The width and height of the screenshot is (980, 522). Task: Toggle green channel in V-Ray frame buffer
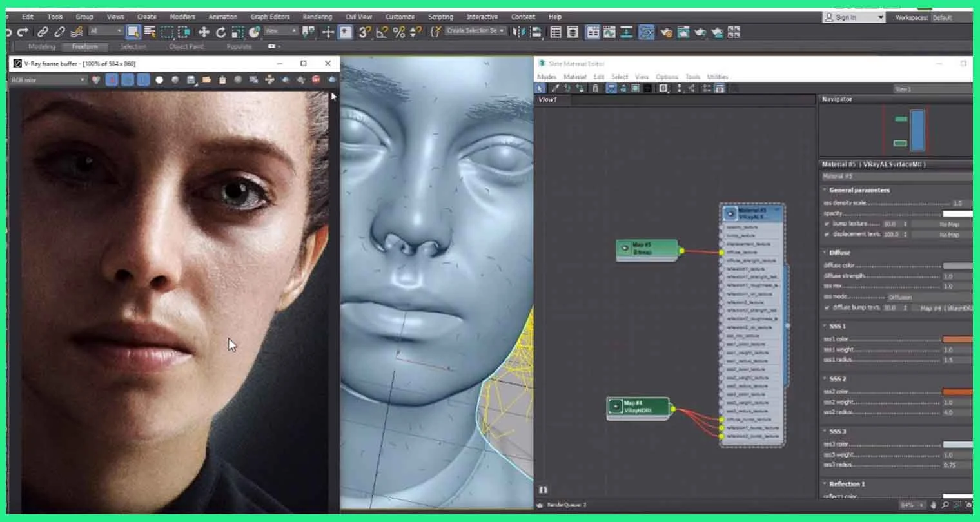128,80
